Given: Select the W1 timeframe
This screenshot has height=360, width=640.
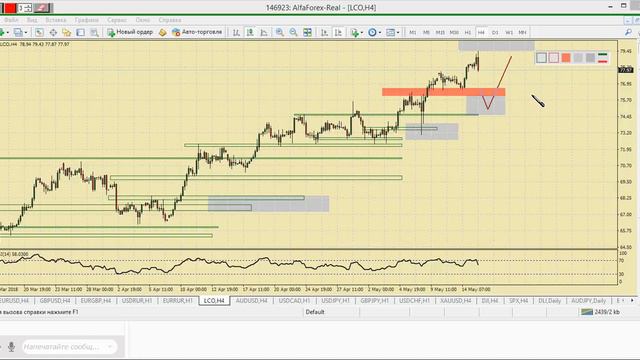Looking at the screenshot, I should 509,32.
